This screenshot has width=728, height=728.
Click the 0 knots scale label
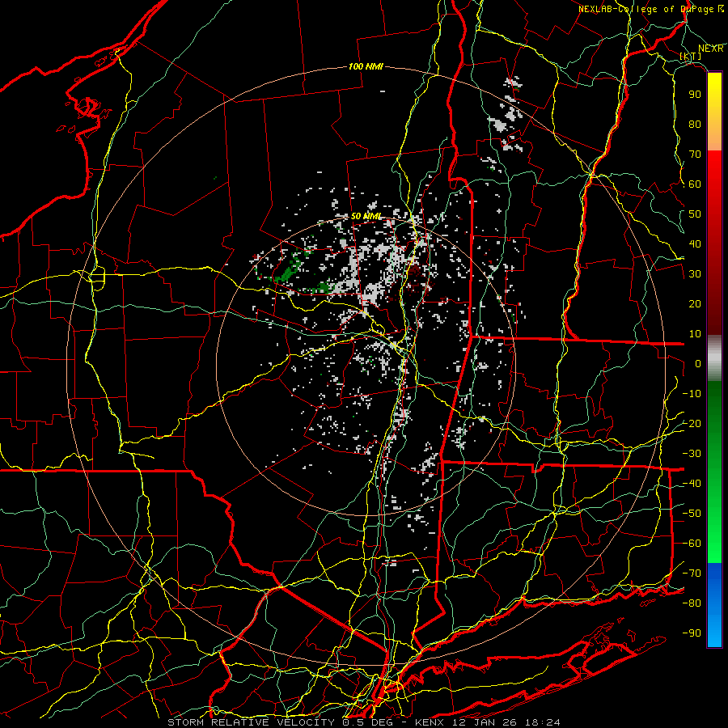pyautogui.click(x=698, y=364)
